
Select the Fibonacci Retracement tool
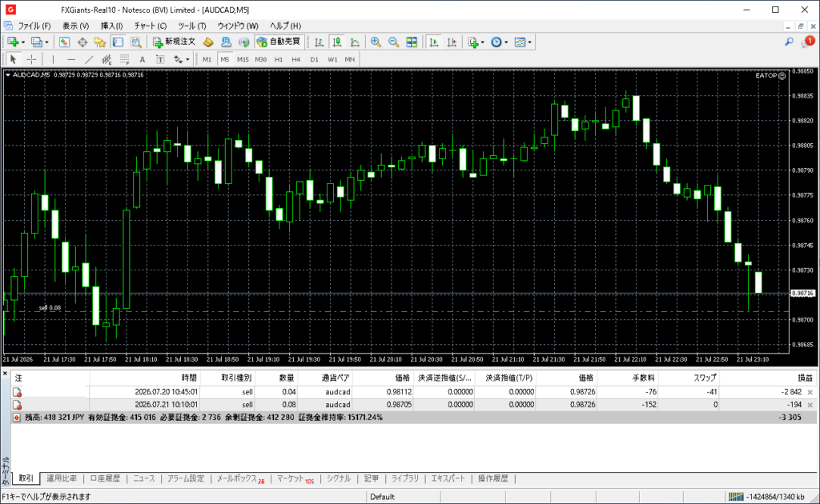(x=124, y=59)
